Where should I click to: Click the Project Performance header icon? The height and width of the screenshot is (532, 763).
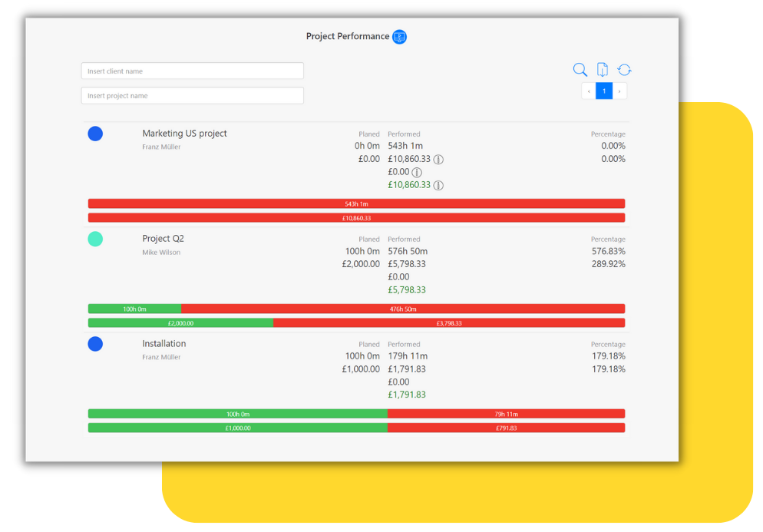pos(399,37)
